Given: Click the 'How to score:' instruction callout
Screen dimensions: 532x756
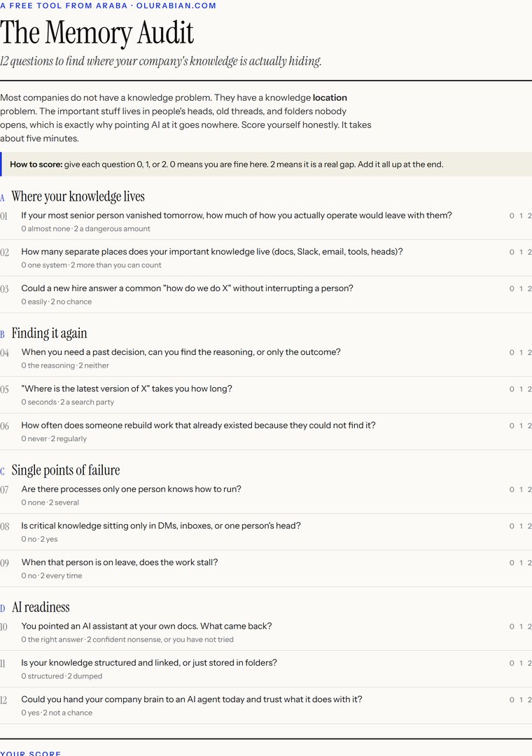Looking at the screenshot, I should click(x=266, y=164).
